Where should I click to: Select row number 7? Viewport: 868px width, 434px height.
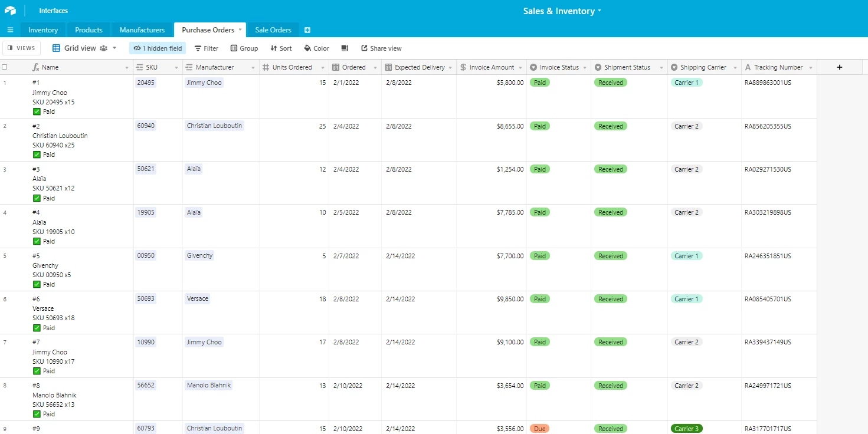point(5,342)
